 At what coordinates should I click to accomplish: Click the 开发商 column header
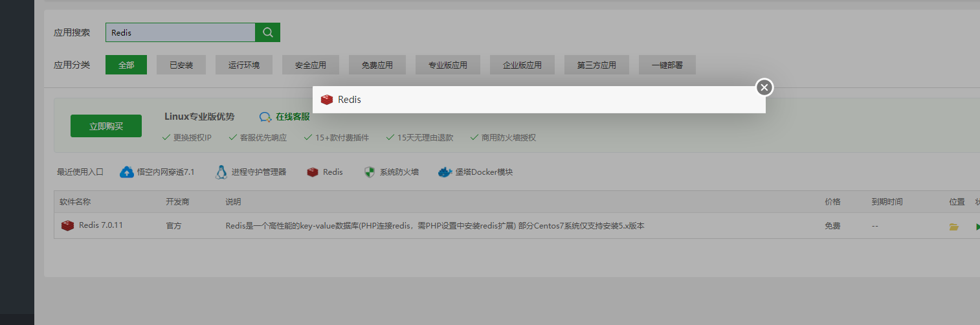(177, 202)
